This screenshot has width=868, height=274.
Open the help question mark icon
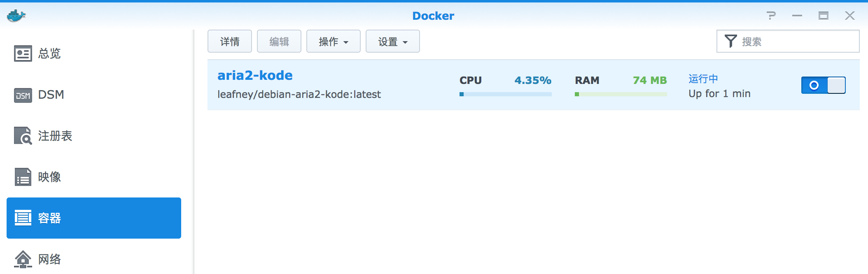point(771,16)
